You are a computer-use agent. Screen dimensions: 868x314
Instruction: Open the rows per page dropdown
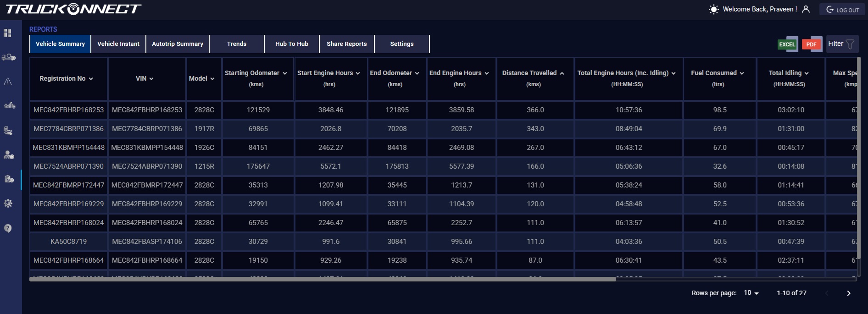tap(751, 293)
